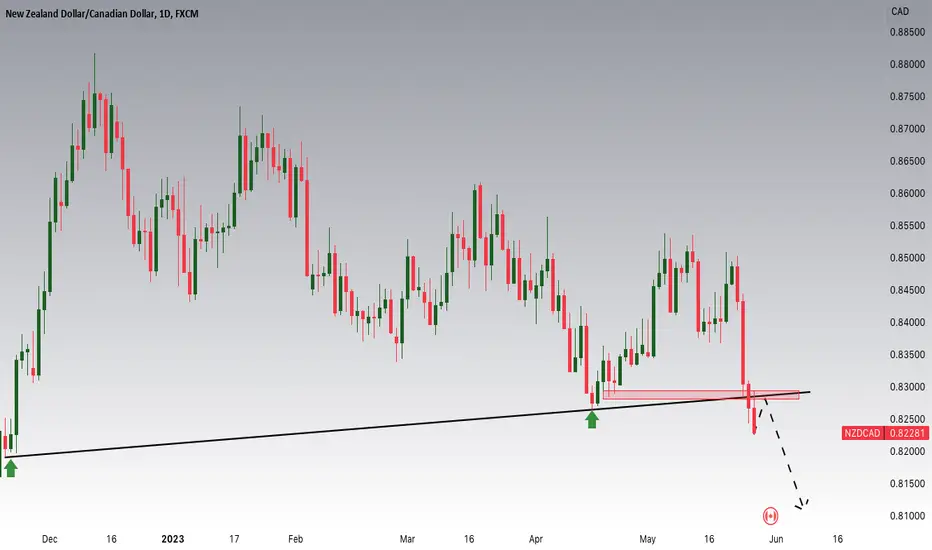Click the May date label on time axis
932x550 pixels.
tap(647, 539)
